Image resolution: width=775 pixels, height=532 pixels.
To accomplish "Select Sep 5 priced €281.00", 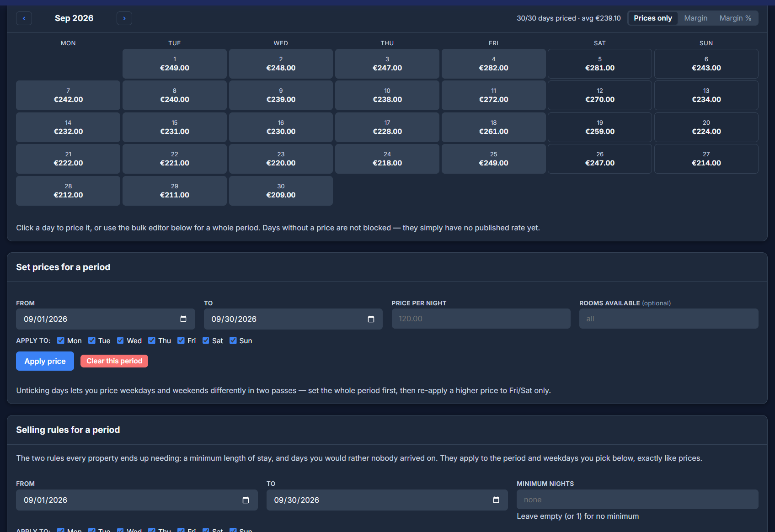I will click(x=600, y=64).
